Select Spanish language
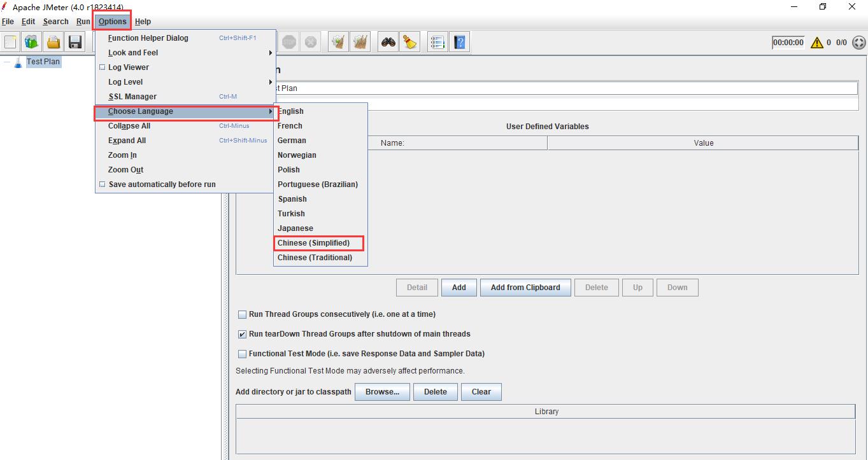 pos(320,199)
